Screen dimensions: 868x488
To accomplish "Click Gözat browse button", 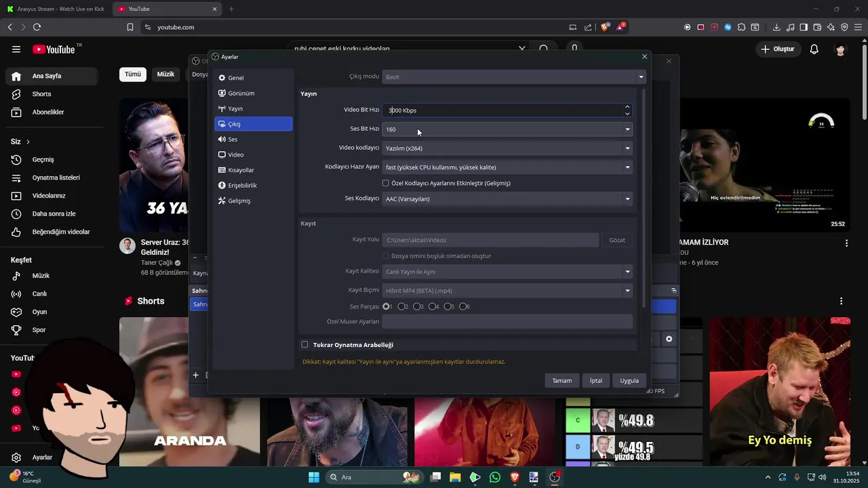I will [617, 240].
